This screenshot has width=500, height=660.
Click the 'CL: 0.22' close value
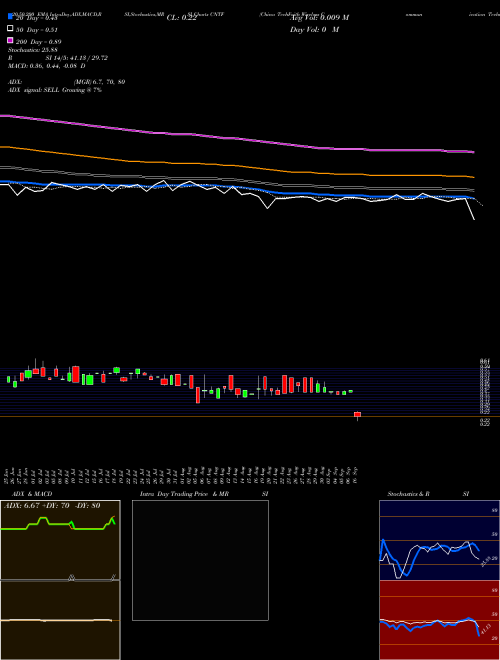(181, 18)
